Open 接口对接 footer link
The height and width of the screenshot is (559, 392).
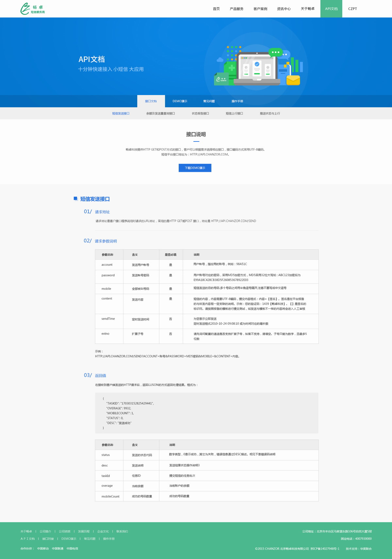[x=48, y=539]
